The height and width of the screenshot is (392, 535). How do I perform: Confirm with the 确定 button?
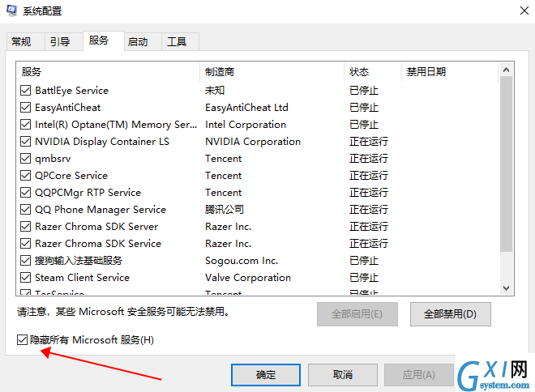pyautogui.click(x=266, y=375)
